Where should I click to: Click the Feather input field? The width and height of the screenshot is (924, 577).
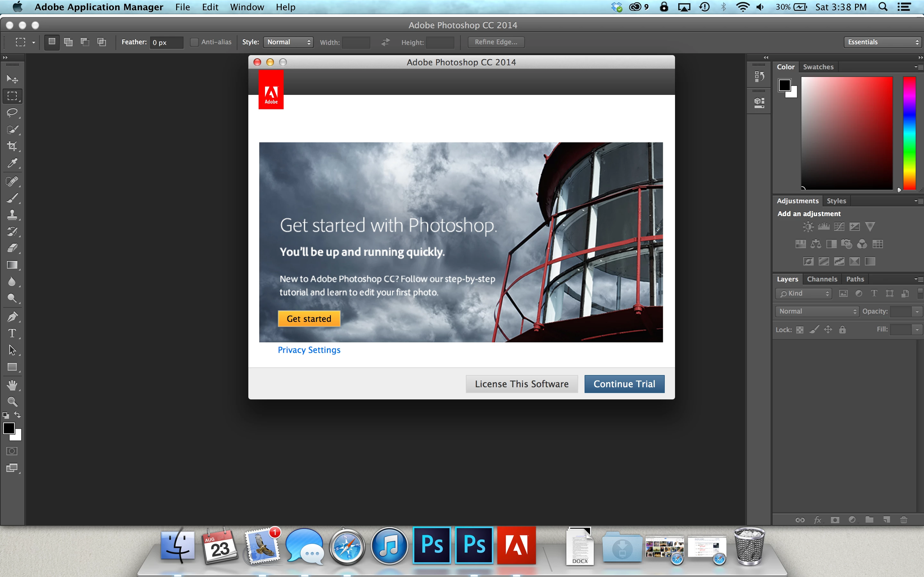coord(167,42)
